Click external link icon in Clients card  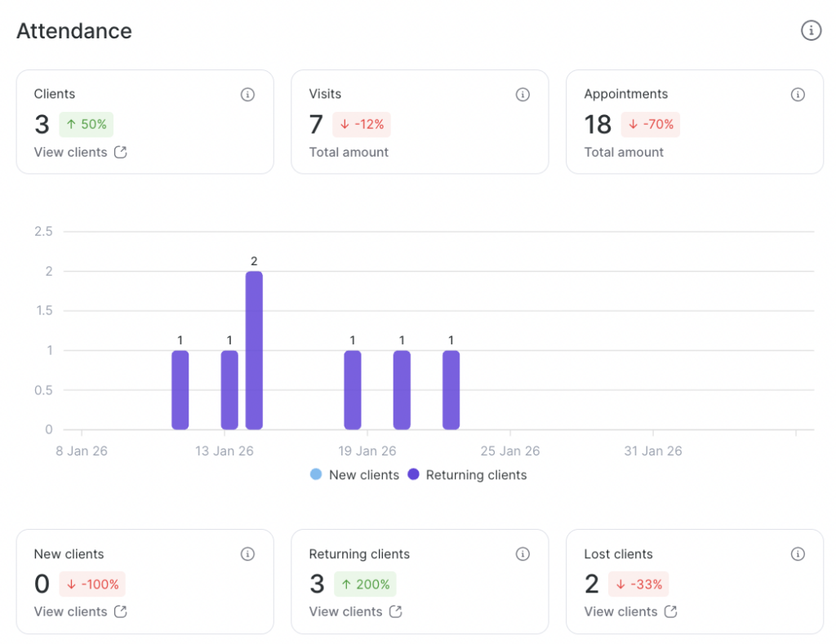click(121, 152)
